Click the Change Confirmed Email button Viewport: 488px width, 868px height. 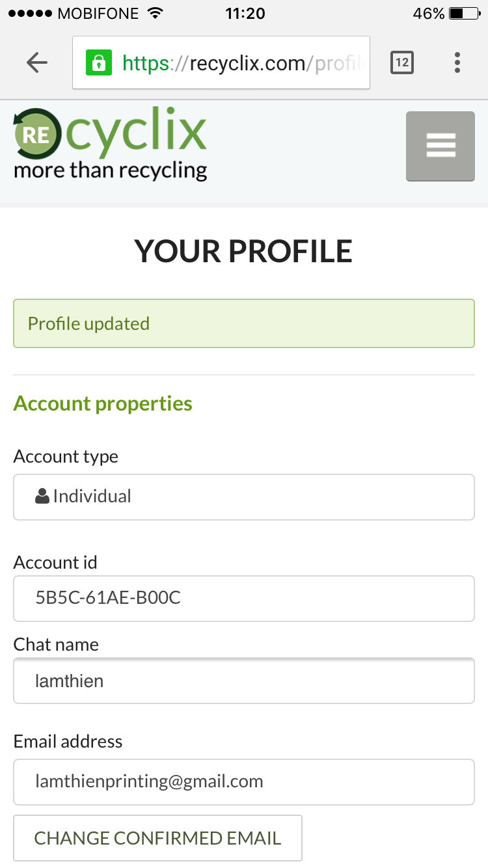point(157,838)
